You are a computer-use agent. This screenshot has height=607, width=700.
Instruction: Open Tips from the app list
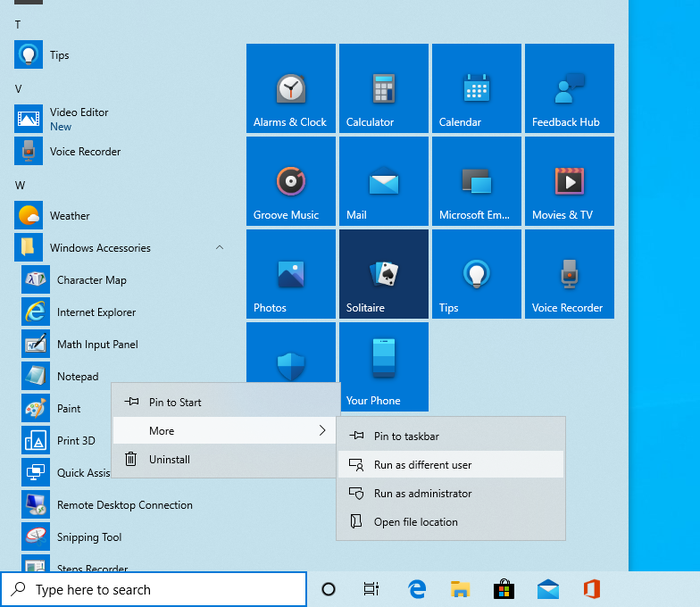[x=121, y=55]
